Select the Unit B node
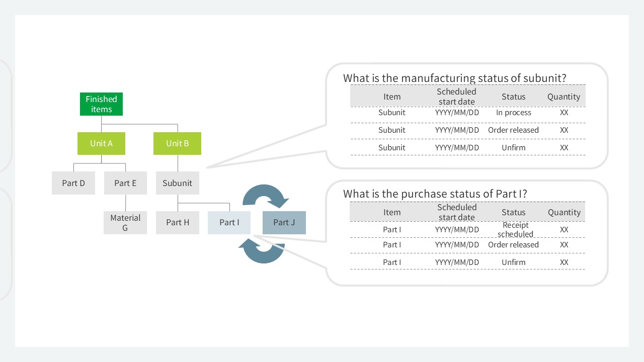644x362 pixels. 177,143
